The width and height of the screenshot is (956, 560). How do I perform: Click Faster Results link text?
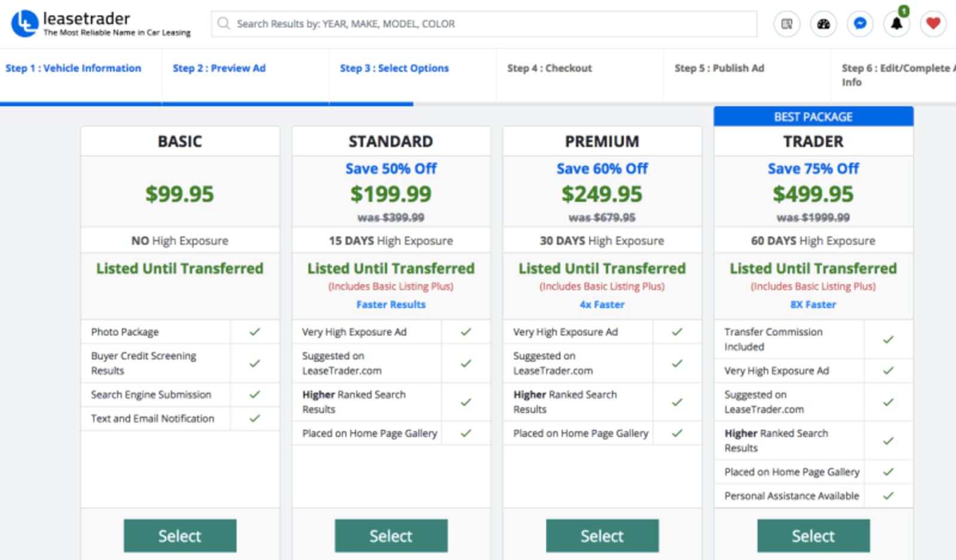pyautogui.click(x=391, y=304)
